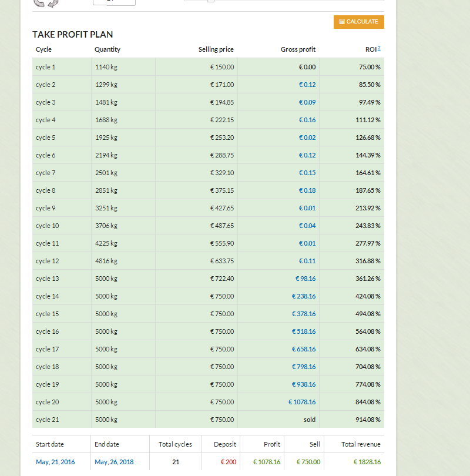Click the '75.00 %' ROI value
Screen dimensions: 470x476
tap(370, 67)
